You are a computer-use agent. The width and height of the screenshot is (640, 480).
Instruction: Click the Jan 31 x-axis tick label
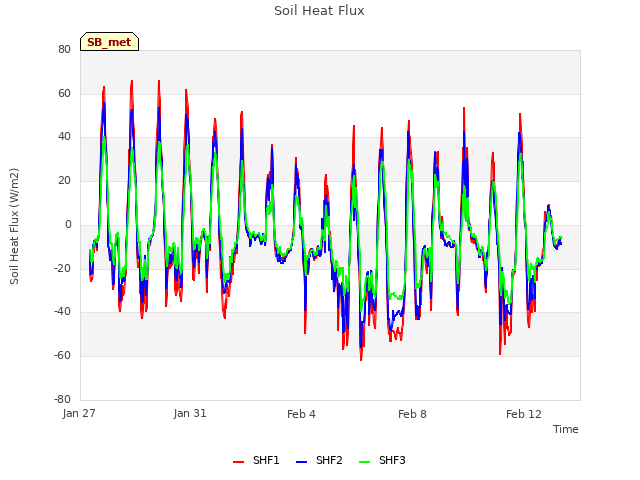[190, 413]
